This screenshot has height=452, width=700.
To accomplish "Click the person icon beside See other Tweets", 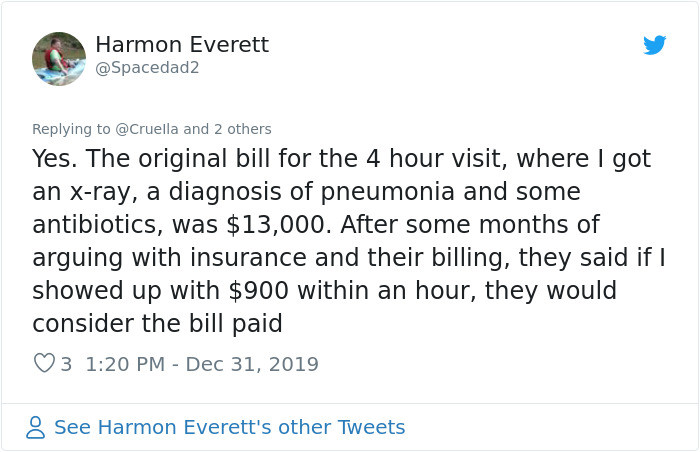I will [35, 427].
